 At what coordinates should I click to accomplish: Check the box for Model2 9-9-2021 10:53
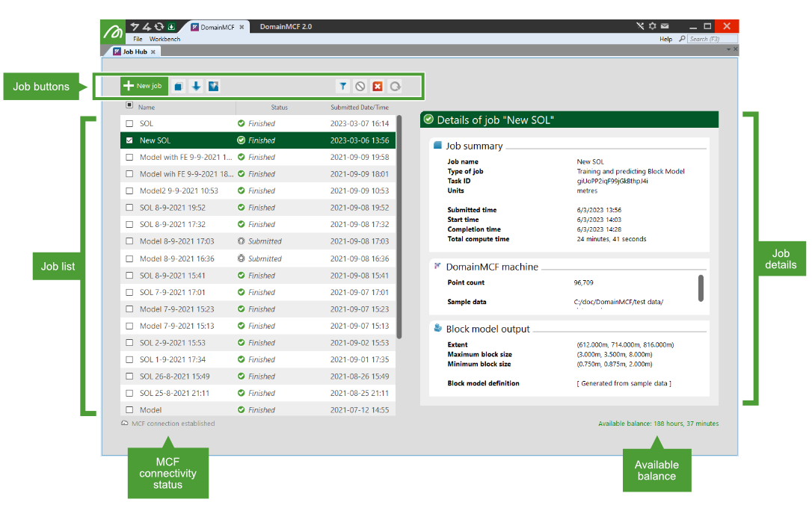(x=129, y=191)
